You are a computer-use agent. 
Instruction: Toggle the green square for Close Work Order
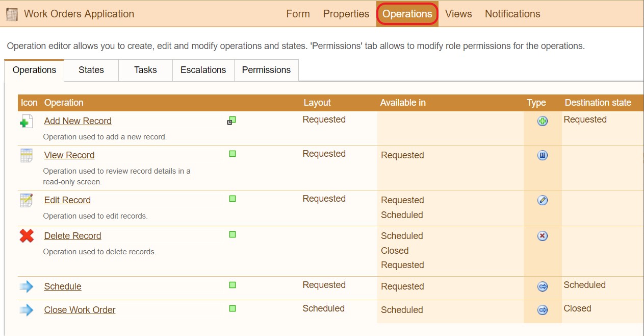[233, 308]
